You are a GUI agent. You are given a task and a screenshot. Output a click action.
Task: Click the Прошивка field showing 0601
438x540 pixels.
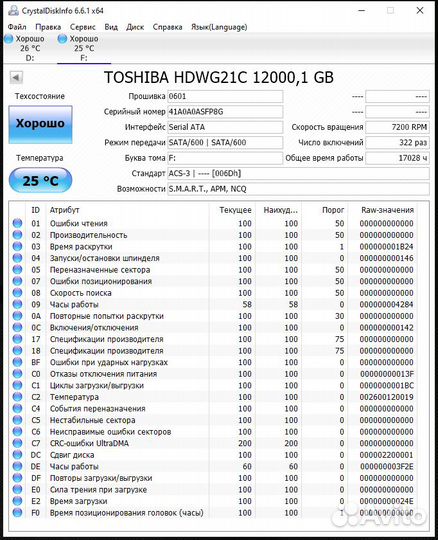coord(225,96)
